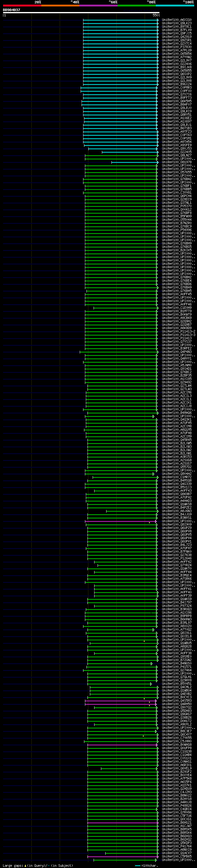Viewport: 197px width, 868px height.
Task: Open hit UniRef100_D0A1T2
Action: (x=177, y=721)
